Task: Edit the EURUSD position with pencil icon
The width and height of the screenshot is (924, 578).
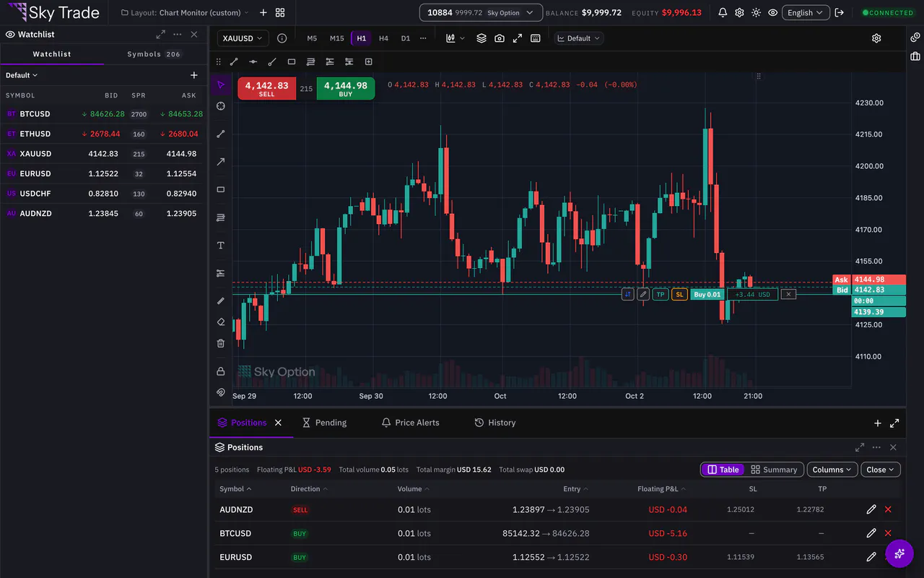Action: pyautogui.click(x=871, y=557)
